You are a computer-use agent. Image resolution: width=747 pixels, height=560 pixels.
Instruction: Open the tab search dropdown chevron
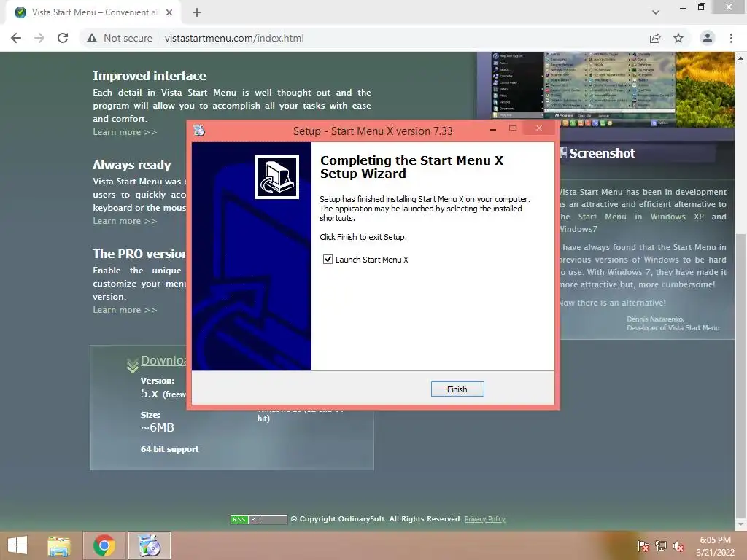click(656, 12)
